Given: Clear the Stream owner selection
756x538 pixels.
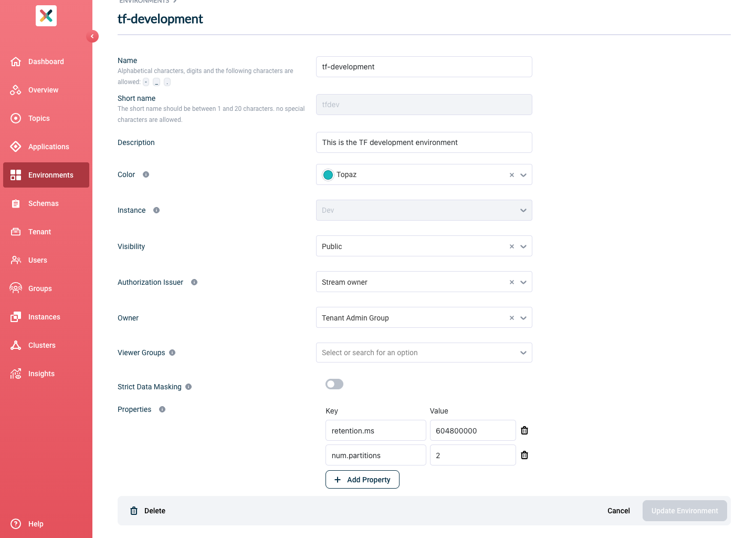Looking at the screenshot, I should point(512,282).
